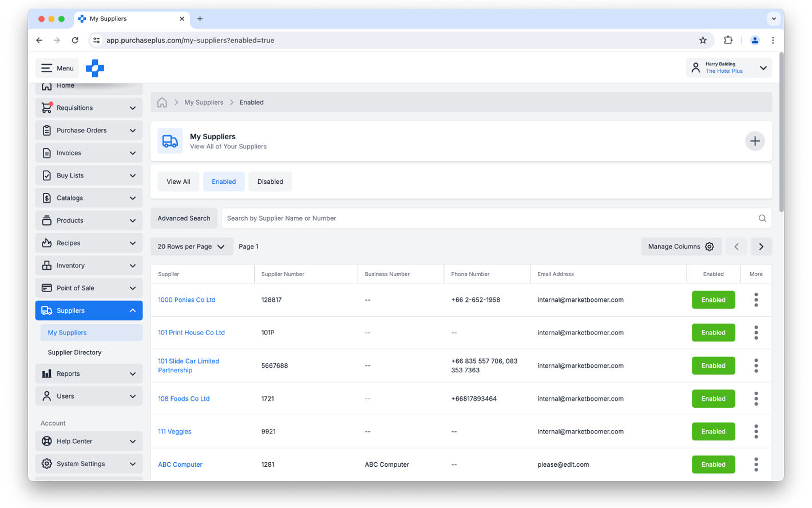812x508 pixels.
Task: Toggle Enabled status for 108 Foods Co Ltd
Action: coord(713,399)
